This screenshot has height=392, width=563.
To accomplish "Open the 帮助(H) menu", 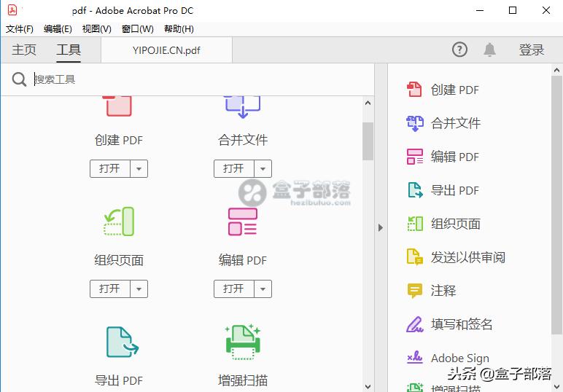I will coord(179,29).
